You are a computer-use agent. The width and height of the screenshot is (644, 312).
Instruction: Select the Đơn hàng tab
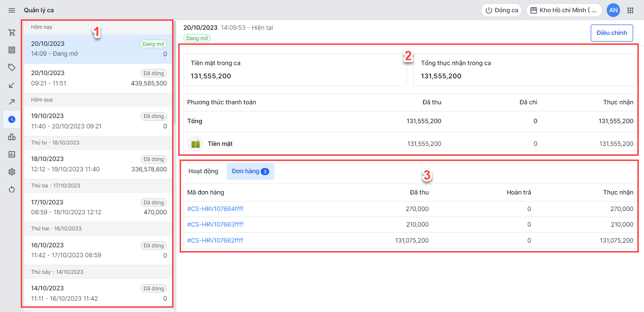(x=250, y=171)
